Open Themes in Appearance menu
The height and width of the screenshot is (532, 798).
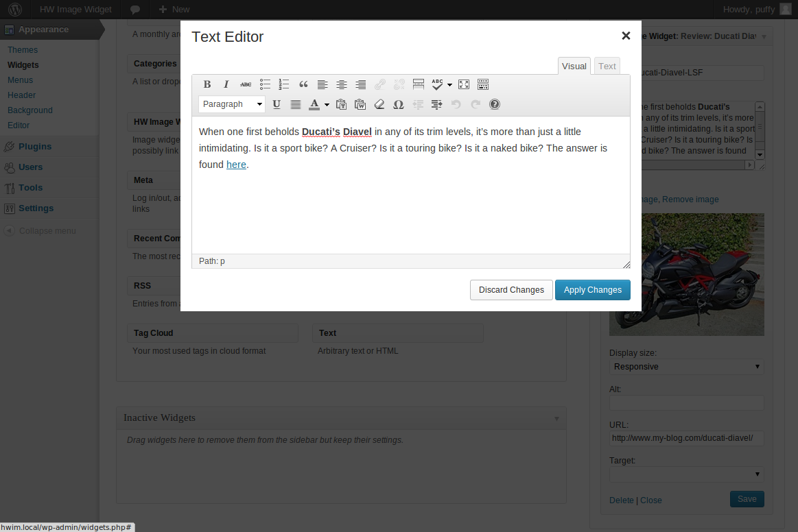[23, 50]
